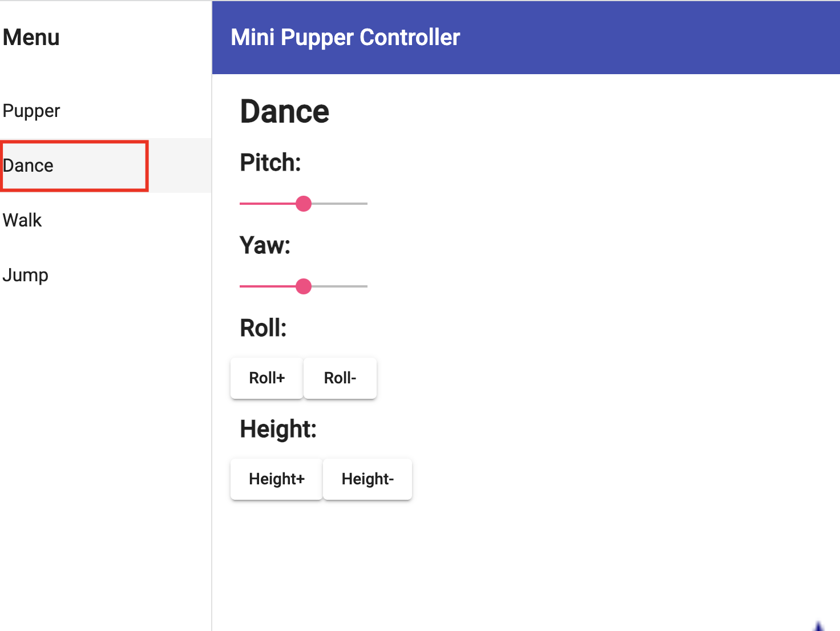Click the dark icon at bottom-right corner
The width and height of the screenshot is (840, 631).
[x=819, y=626]
